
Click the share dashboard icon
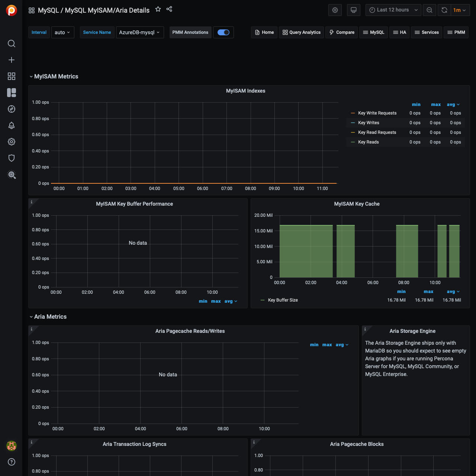click(169, 9)
